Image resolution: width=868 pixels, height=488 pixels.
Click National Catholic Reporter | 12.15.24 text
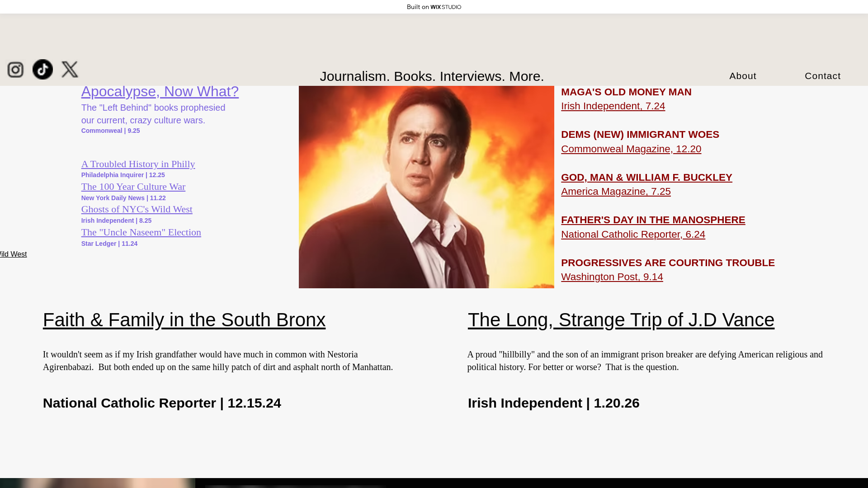(x=162, y=403)
